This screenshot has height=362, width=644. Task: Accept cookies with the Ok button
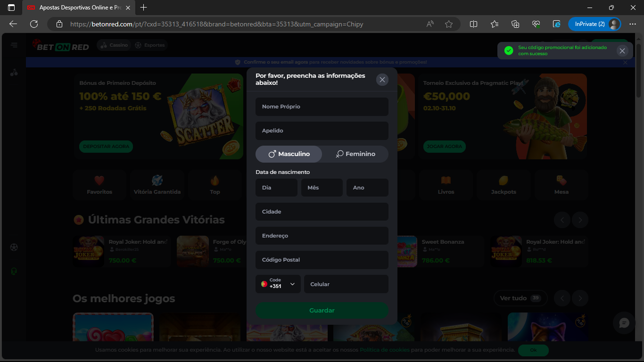[x=533, y=350]
